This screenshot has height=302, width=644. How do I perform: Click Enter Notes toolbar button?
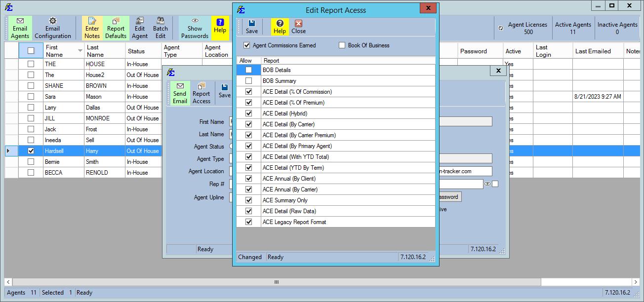(92, 28)
